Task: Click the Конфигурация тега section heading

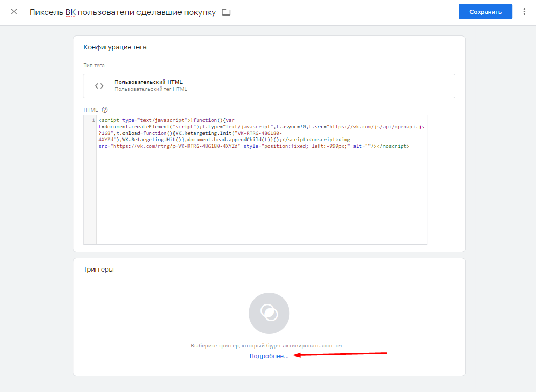Action: (x=115, y=47)
